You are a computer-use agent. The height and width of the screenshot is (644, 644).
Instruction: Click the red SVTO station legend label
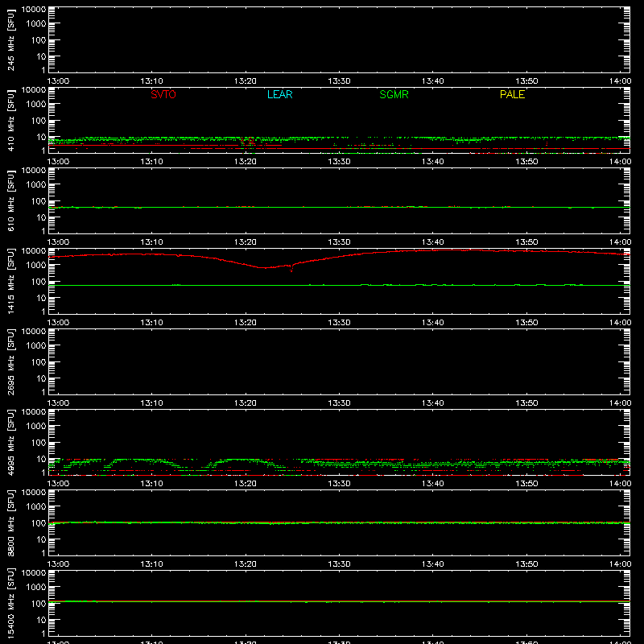coord(163,94)
